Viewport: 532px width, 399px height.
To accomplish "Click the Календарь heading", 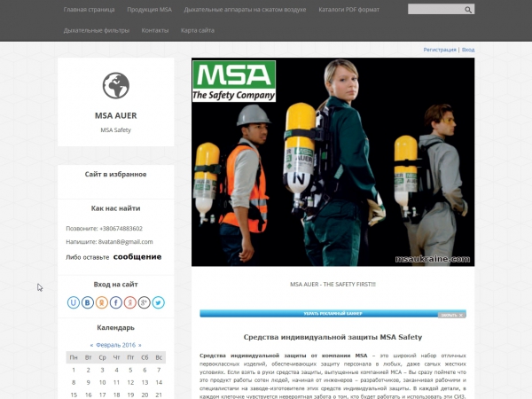I will point(115,328).
